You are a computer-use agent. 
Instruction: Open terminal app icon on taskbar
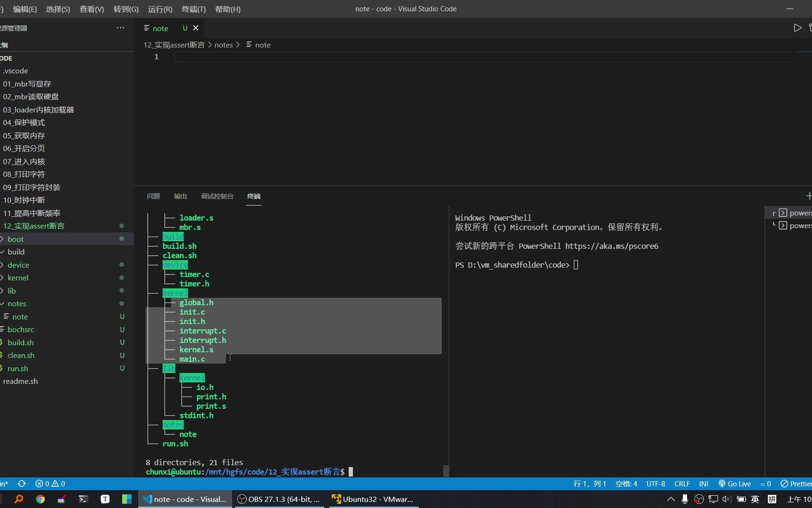[83, 499]
